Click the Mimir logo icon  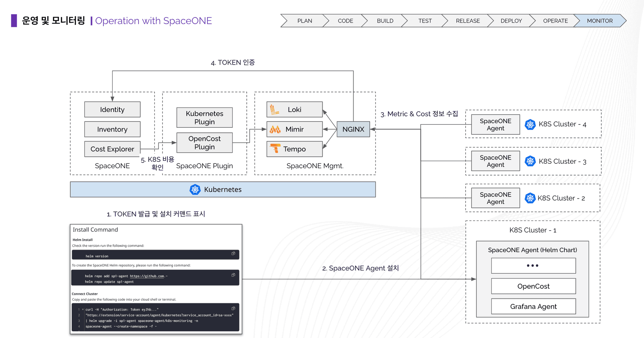pos(275,129)
